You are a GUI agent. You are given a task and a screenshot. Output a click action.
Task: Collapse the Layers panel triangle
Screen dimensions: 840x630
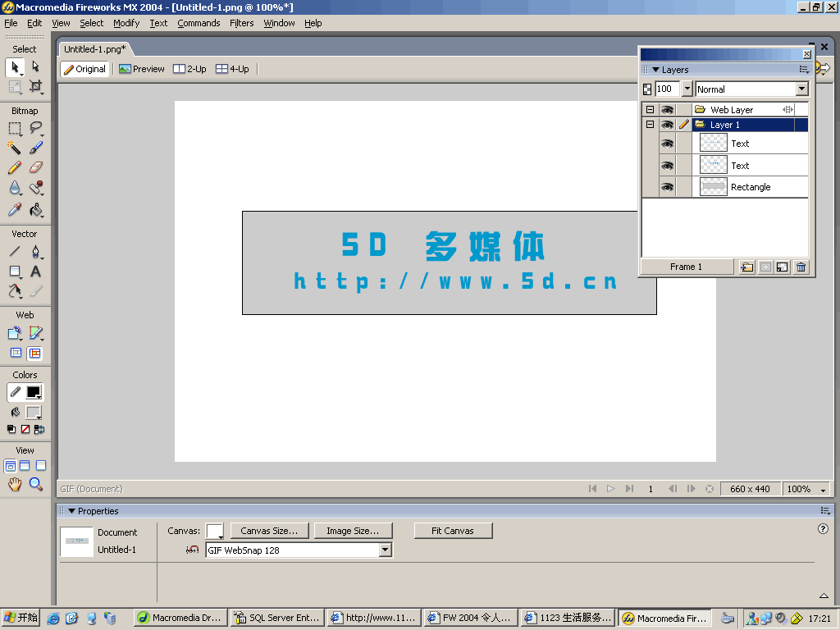pyautogui.click(x=655, y=70)
